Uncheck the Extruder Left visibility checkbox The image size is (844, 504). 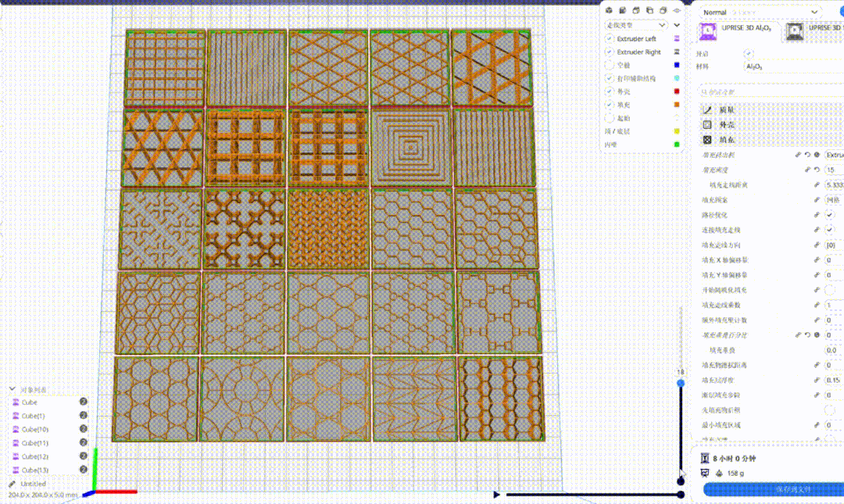point(609,38)
